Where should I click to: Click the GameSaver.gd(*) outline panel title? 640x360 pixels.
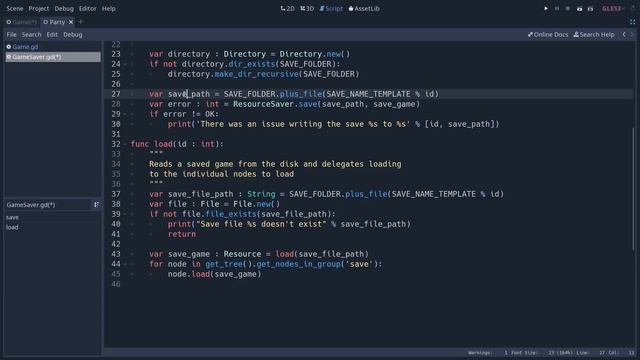(x=31, y=205)
